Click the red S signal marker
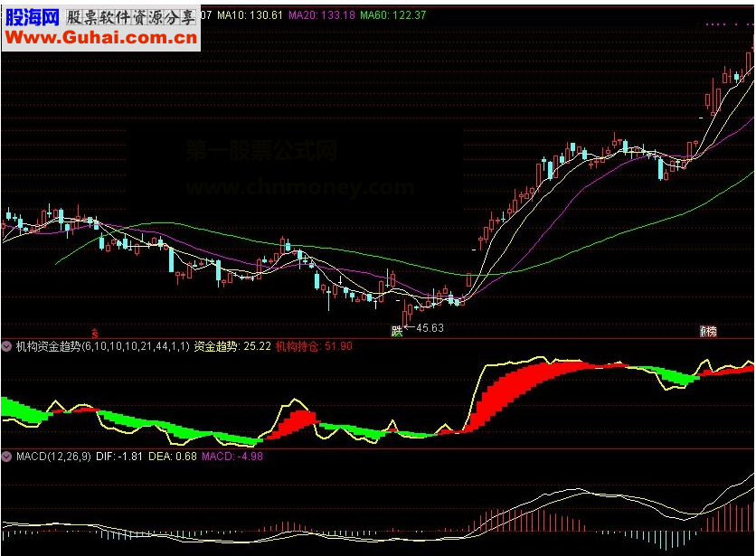Viewport: 756px width, 556px height. (95, 333)
